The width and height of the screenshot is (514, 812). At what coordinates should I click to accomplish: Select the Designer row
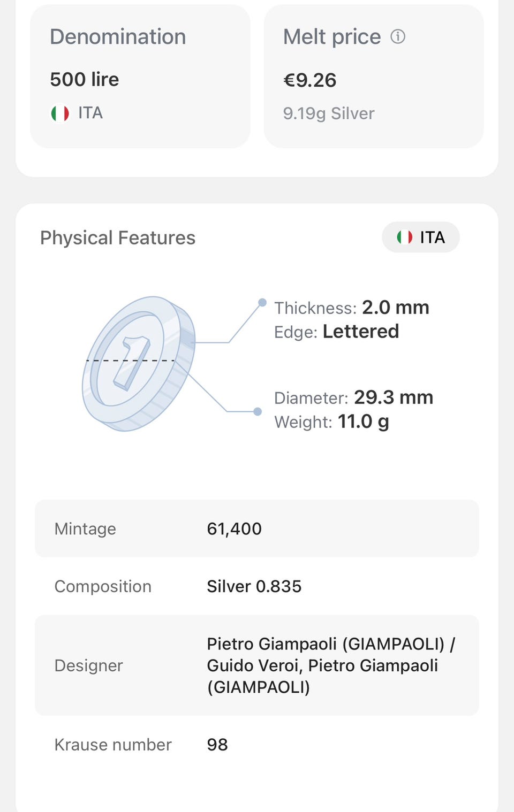pyautogui.click(x=257, y=665)
